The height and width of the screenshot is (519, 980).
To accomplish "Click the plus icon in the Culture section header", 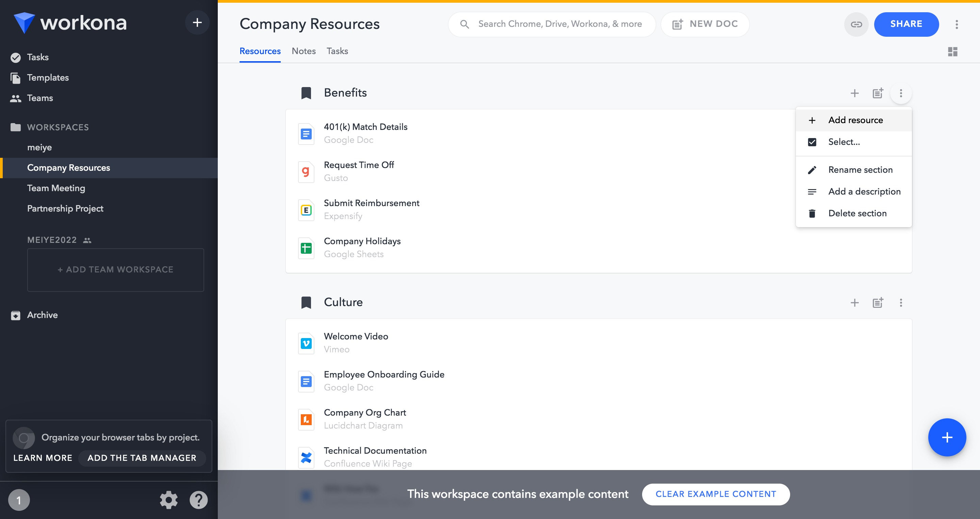I will [x=854, y=302].
